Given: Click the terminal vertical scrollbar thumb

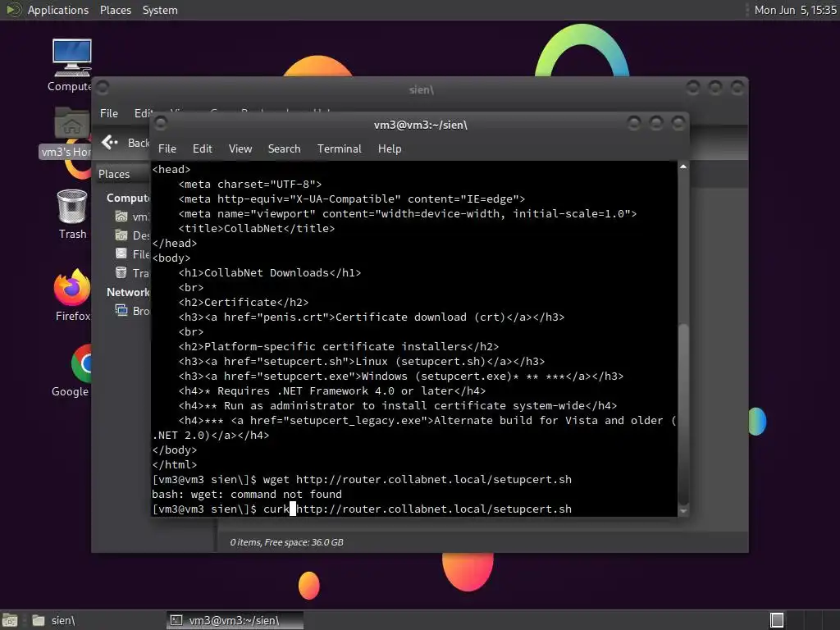Looking at the screenshot, I should 683,413.
